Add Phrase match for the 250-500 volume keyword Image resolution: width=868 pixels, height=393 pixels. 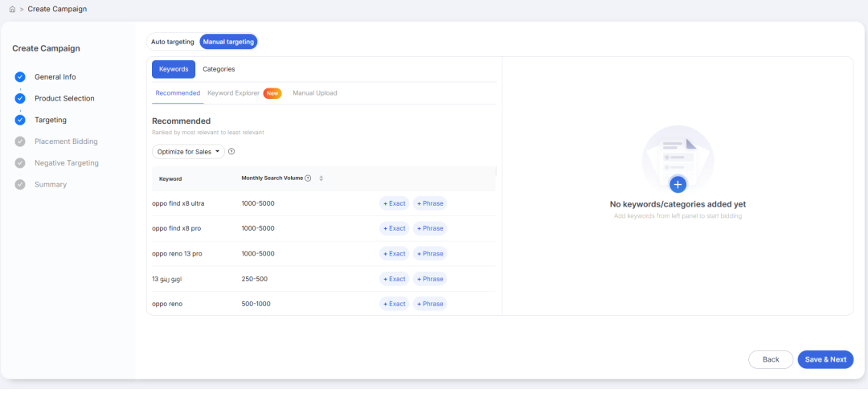click(429, 279)
